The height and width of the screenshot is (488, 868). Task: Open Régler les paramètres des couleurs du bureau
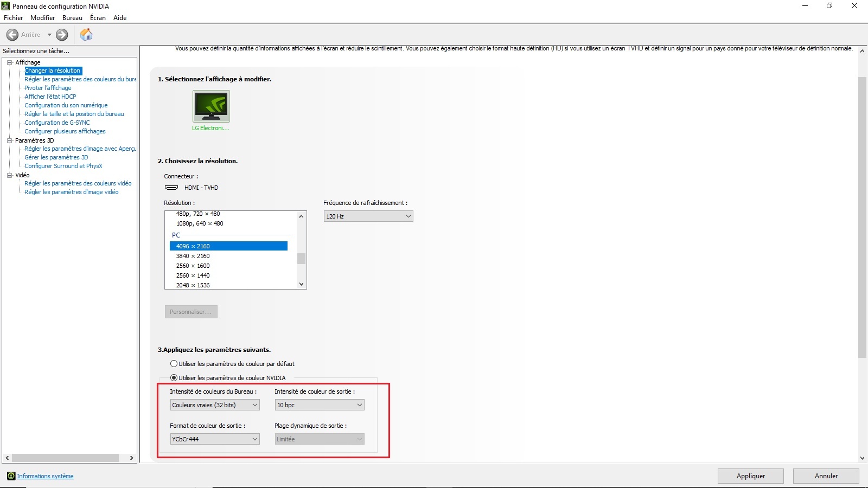[80, 79]
